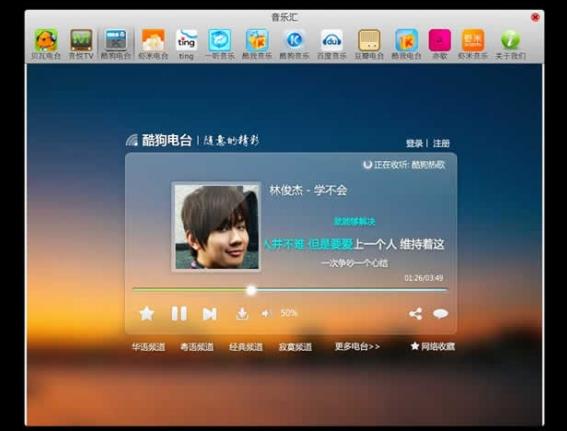Select the 酷狗电台 toolbar icon
The height and width of the screenshot is (431, 567).
tap(116, 44)
